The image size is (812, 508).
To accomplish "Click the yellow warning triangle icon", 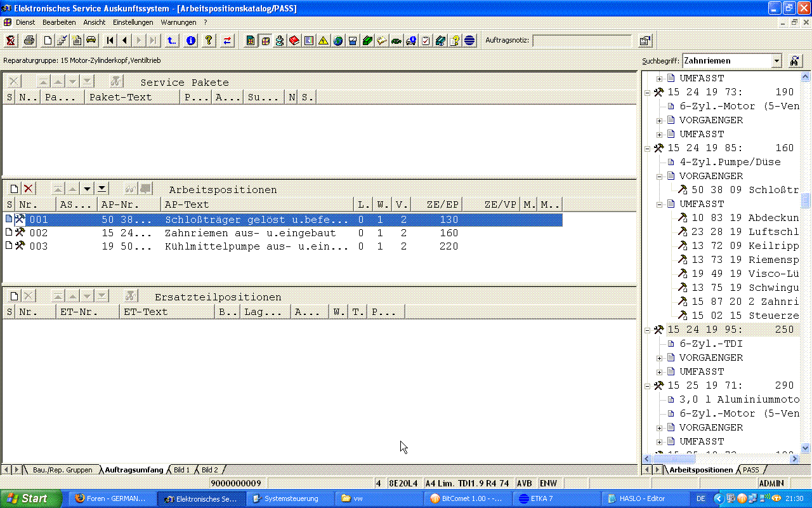I will [x=324, y=41].
